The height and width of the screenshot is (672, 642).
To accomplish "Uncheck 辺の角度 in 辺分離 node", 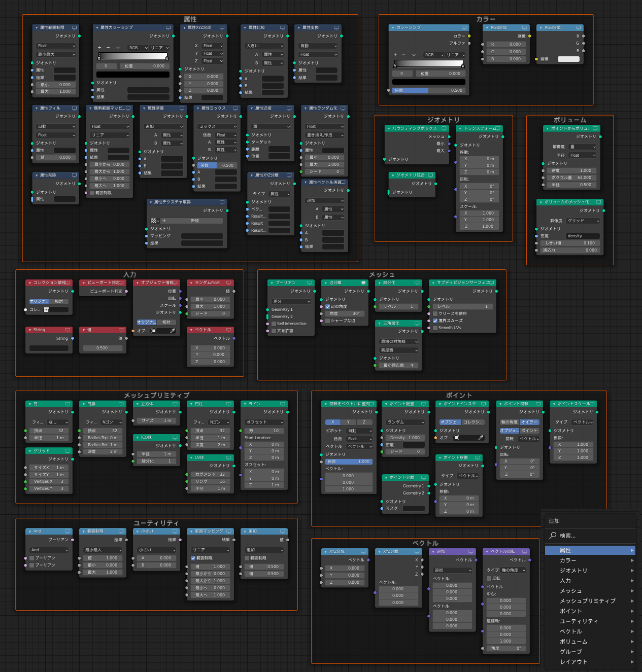I will coord(328,306).
